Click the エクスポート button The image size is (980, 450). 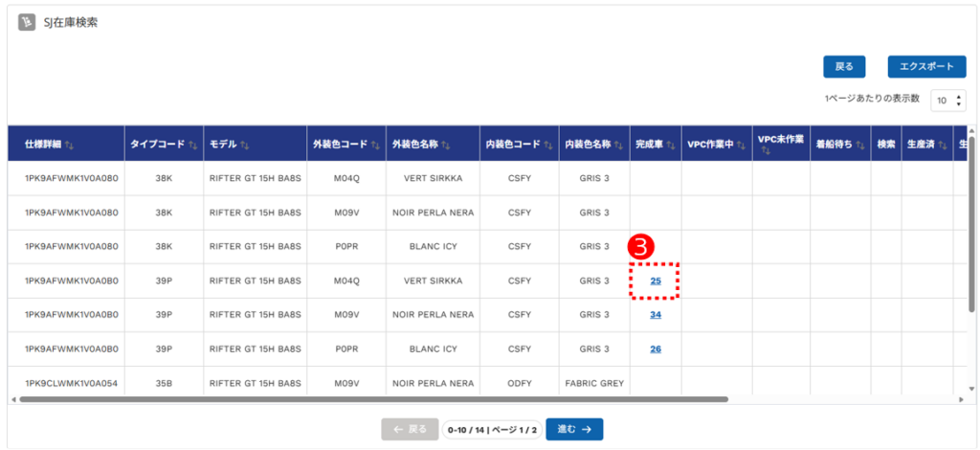click(926, 67)
